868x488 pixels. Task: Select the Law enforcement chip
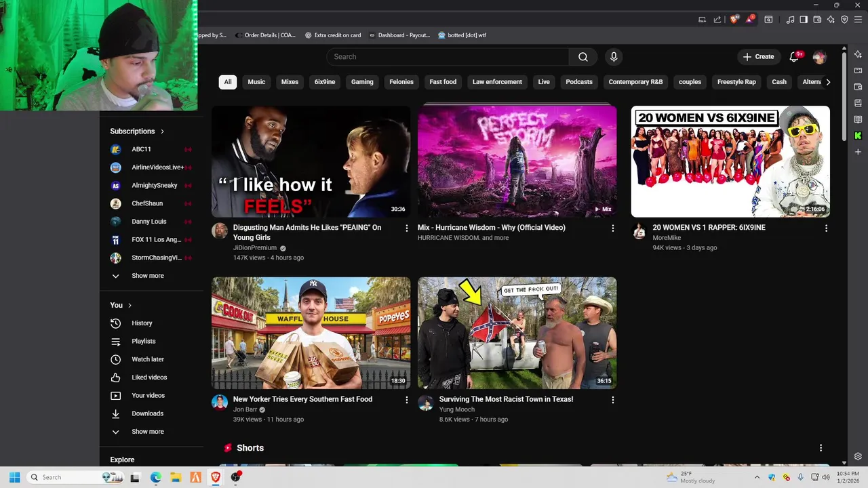tap(497, 82)
